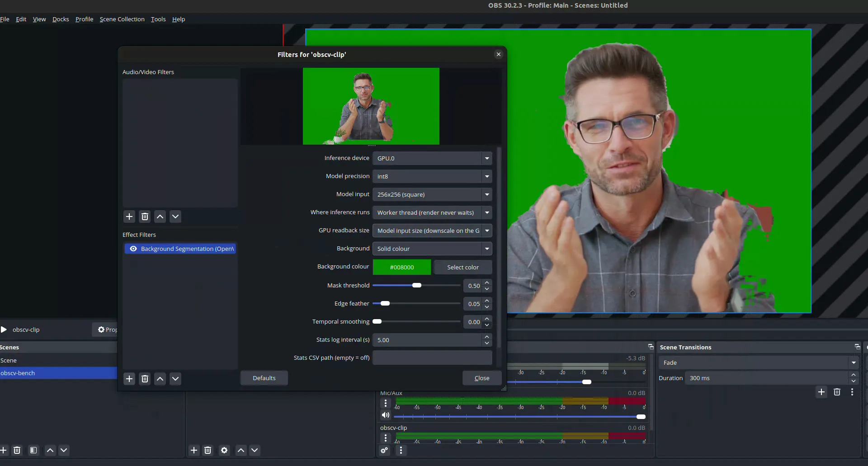This screenshot has height=466, width=868.
Task: Play the obscv-clip media source
Action: click(x=4, y=329)
